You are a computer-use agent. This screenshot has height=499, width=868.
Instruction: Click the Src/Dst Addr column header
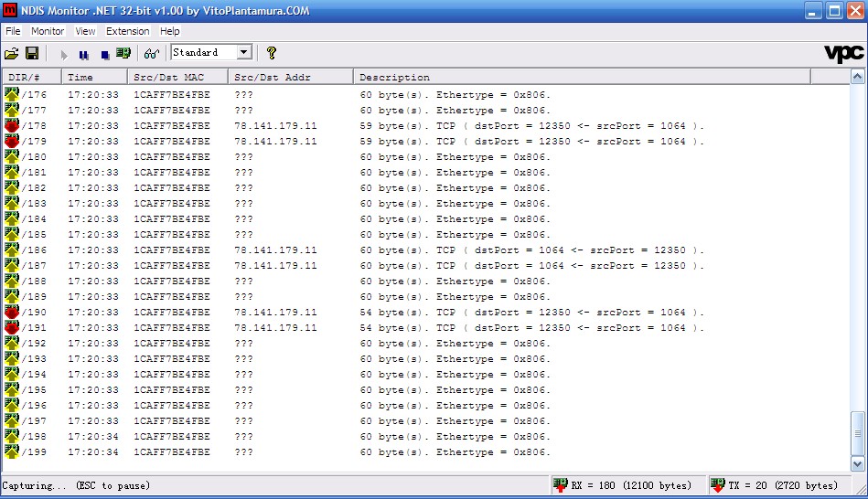291,77
